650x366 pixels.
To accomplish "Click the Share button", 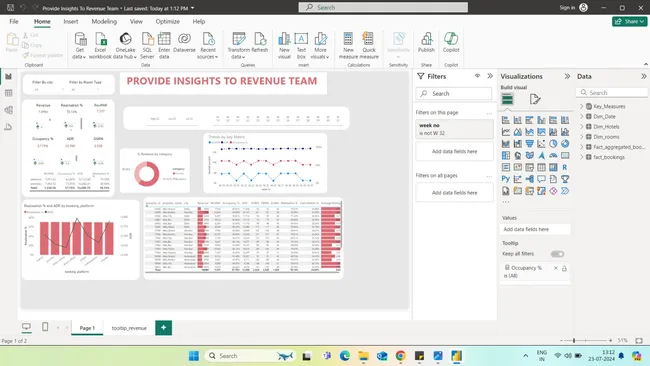I will coord(630,21).
